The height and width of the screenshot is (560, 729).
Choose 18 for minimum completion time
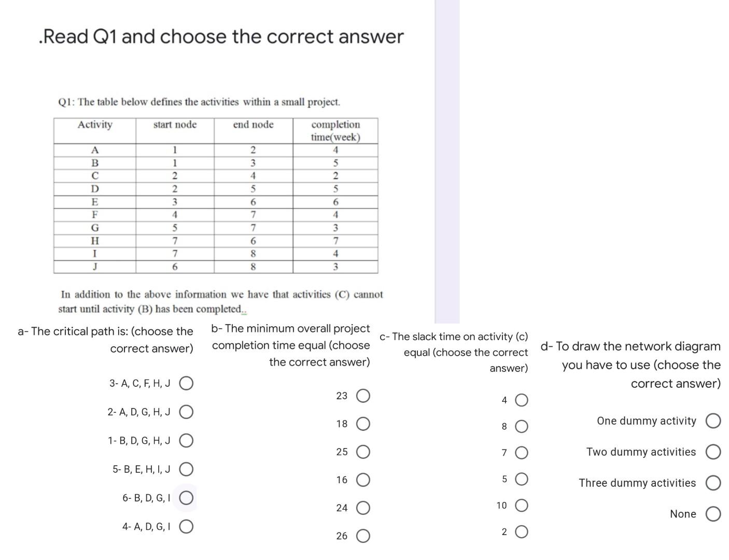tap(363, 424)
